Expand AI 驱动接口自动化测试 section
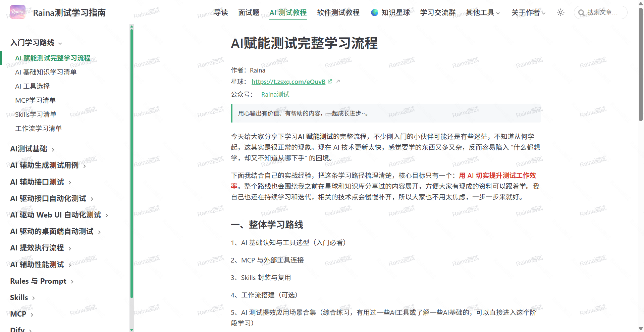The width and height of the screenshot is (644, 332). (52, 198)
